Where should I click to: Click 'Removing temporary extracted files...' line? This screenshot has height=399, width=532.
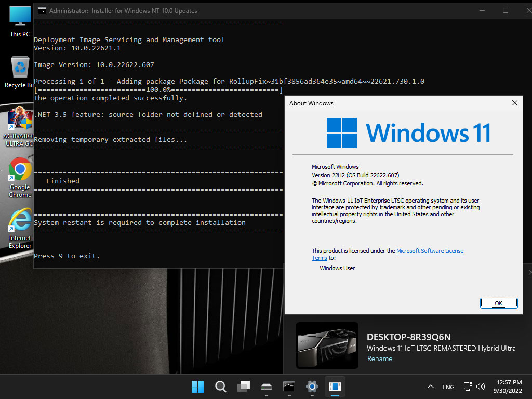[110, 139]
